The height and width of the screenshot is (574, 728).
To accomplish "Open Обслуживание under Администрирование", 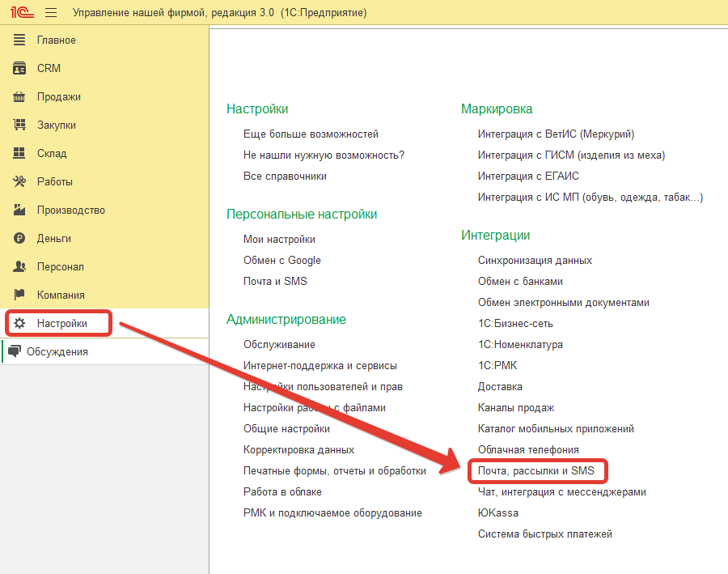I will click(279, 344).
